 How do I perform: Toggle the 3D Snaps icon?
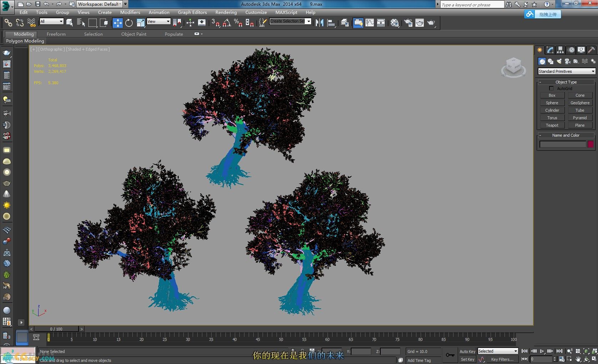click(x=216, y=23)
